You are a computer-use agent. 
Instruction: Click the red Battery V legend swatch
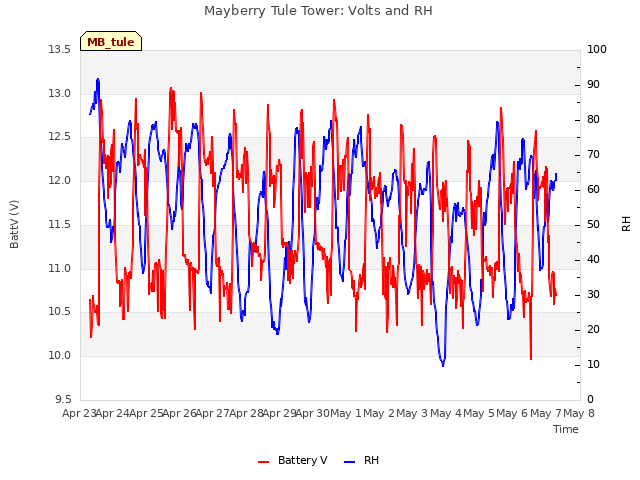(x=264, y=462)
